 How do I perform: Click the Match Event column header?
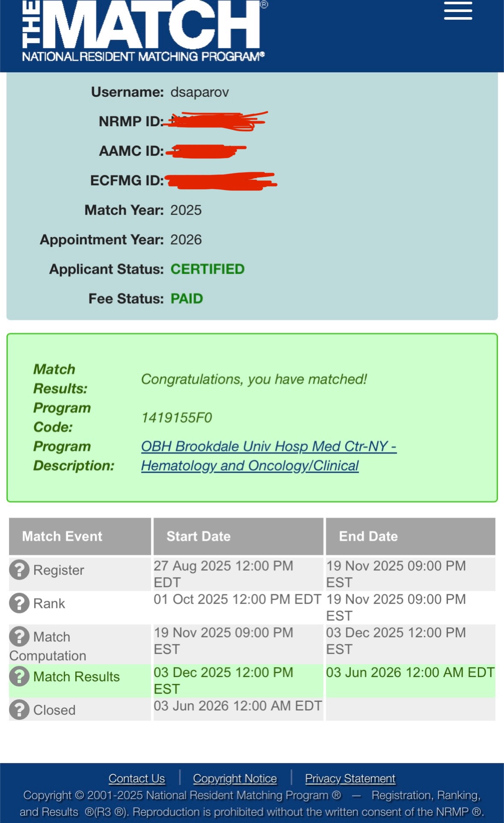click(x=62, y=536)
